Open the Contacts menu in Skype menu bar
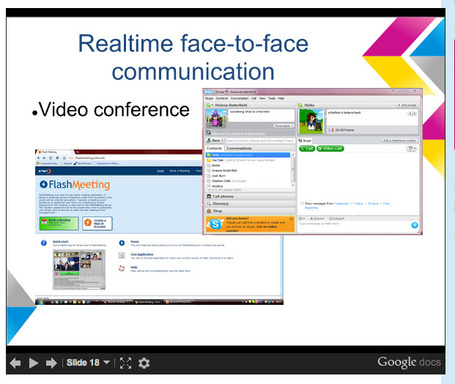The height and width of the screenshot is (384, 455). click(222, 98)
